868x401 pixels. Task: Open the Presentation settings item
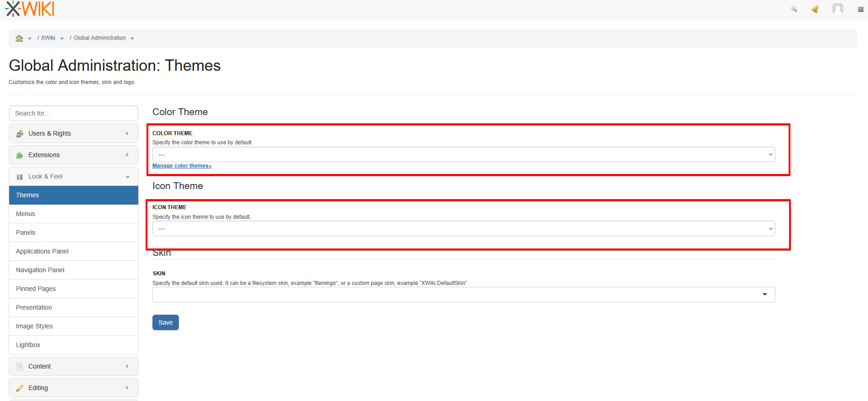point(73,307)
